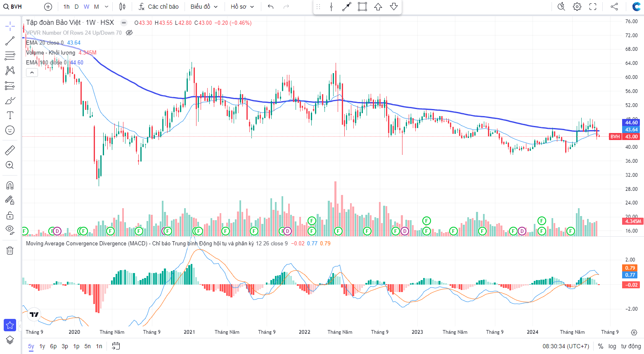This screenshot has height=354, width=644.
Task: Select the 6p date range
Action: [53, 346]
